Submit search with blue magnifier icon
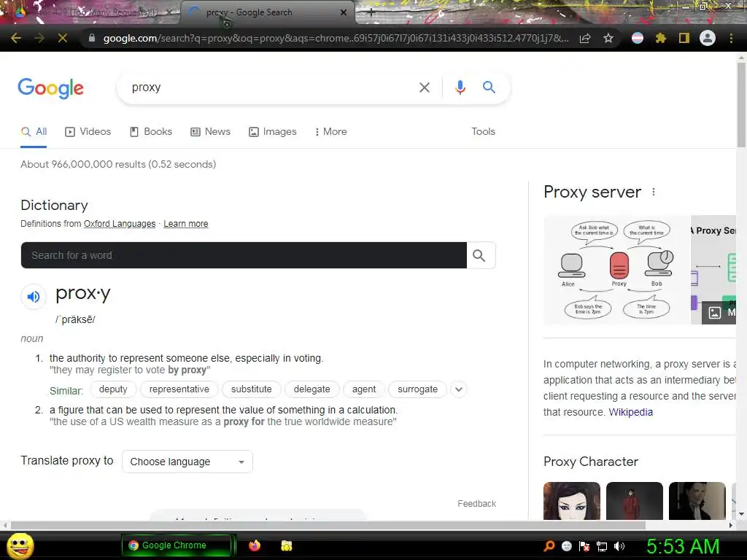This screenshot has width=747, height=560. pos(489,87)
